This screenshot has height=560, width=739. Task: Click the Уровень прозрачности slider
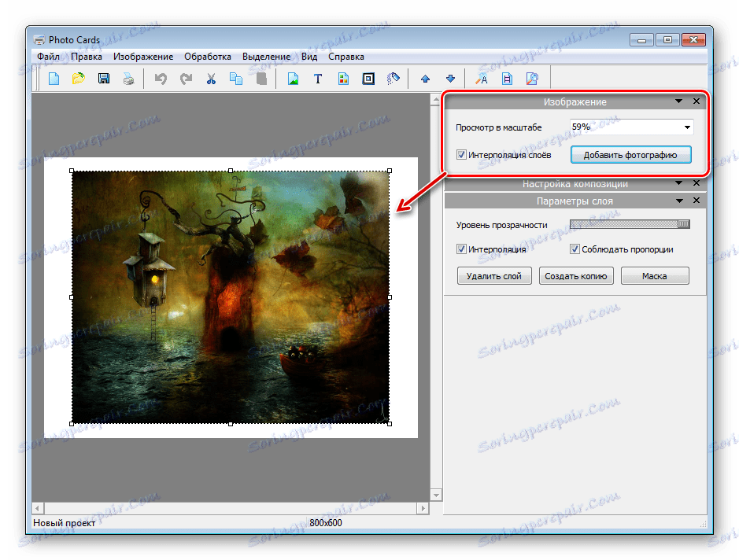630,225
